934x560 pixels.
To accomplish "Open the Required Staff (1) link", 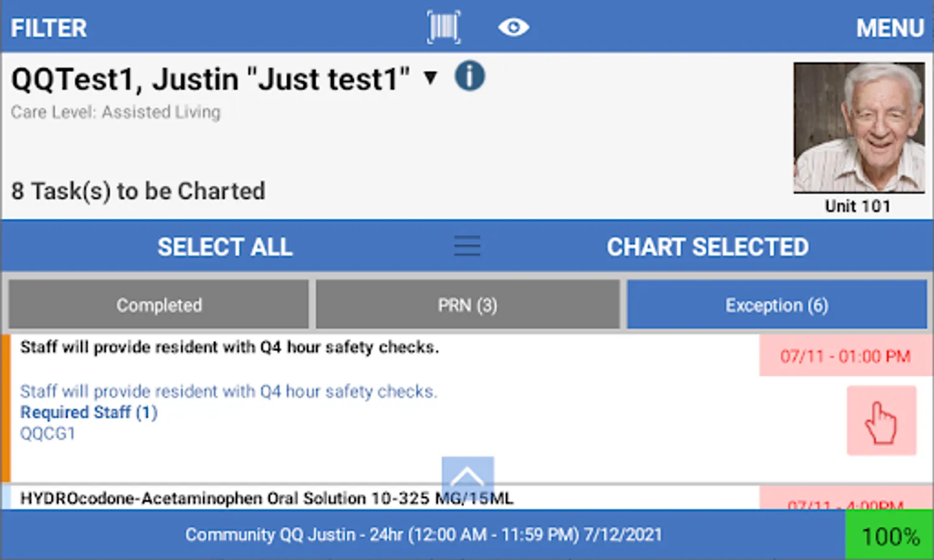I will tap(88, 412).
